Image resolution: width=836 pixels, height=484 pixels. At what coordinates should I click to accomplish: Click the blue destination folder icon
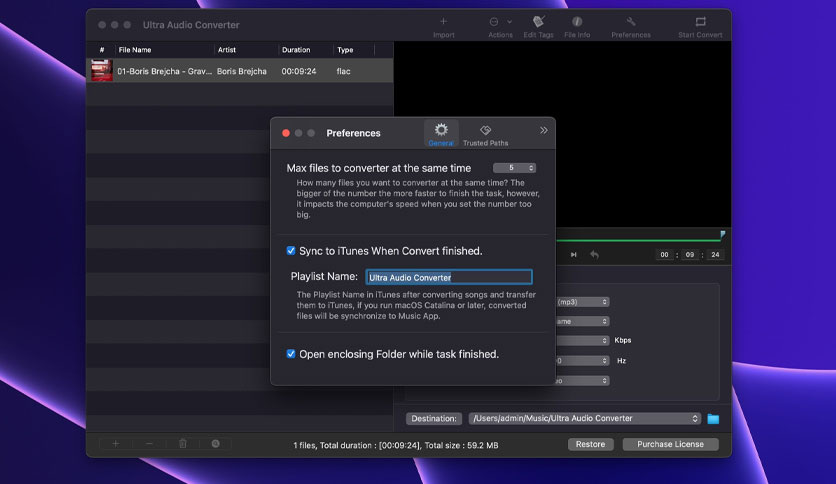coord(713,419)
